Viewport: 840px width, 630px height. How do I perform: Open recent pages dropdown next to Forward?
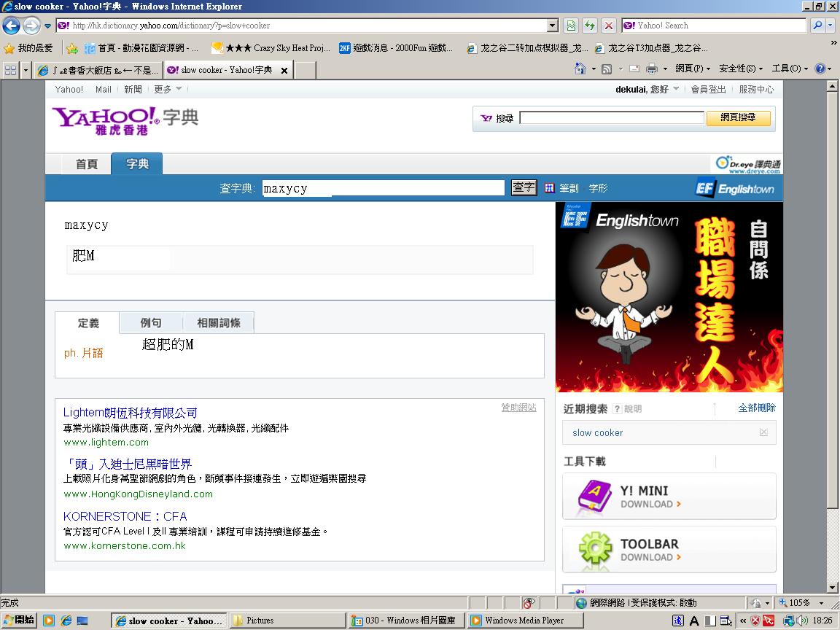click(x=47, y=26)
